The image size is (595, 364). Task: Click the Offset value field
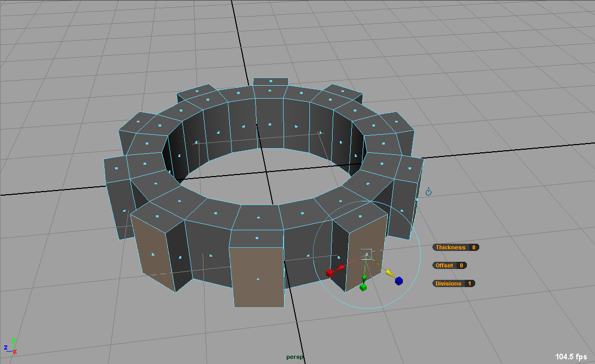click(461, 265)
